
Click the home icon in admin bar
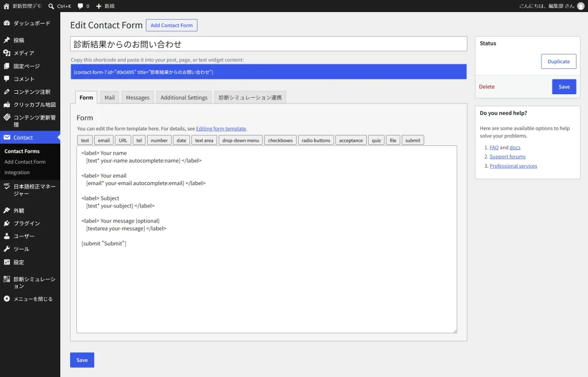coord(6,6)
